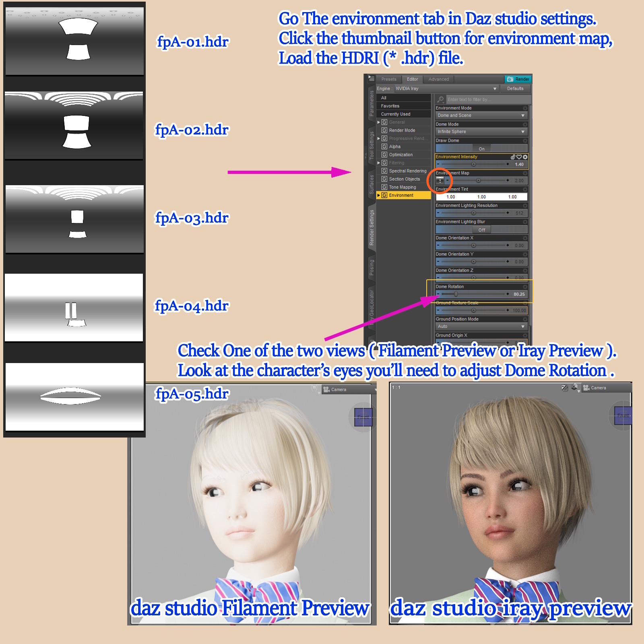The image size is (644, 644).
Task: Click the Environment Intensity link icon
Action: (x=513, y=157)
